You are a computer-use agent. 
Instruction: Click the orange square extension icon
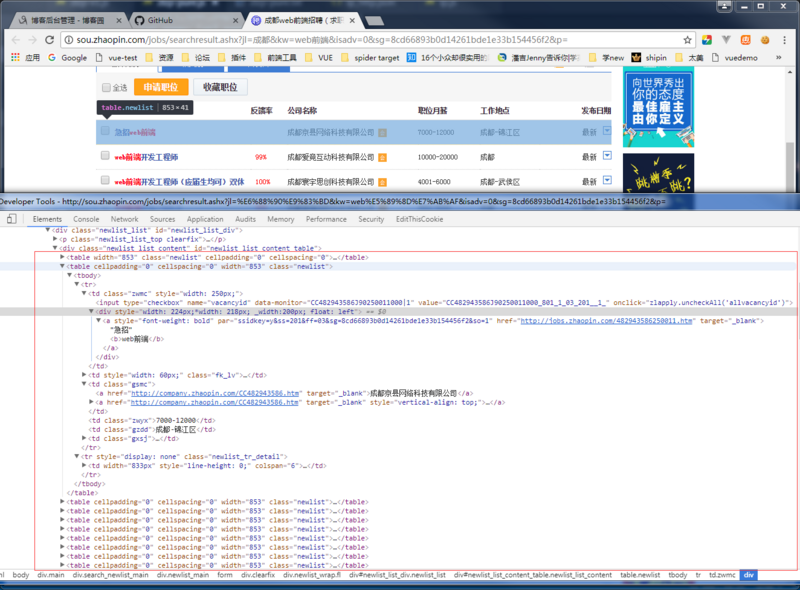tap(745, 40)
